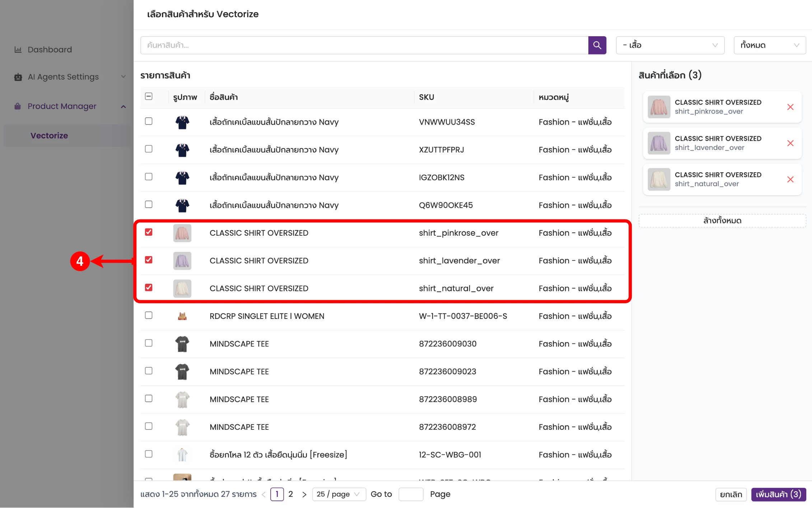Screen dimensions: 812x508
Task: Click the ล้างทั้งหมด clear all button
Action: tap(722, 221)
